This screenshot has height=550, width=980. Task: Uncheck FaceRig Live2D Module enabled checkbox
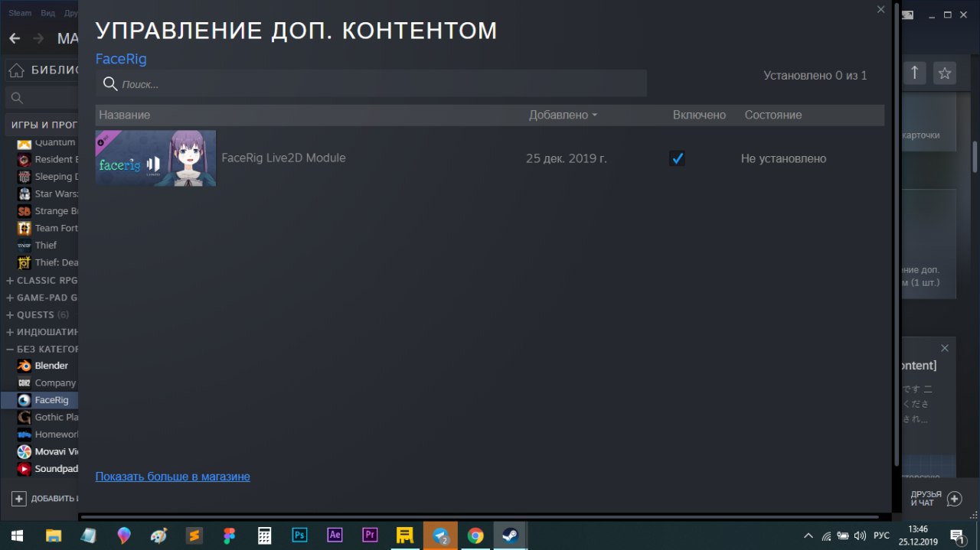pos(677,158)
